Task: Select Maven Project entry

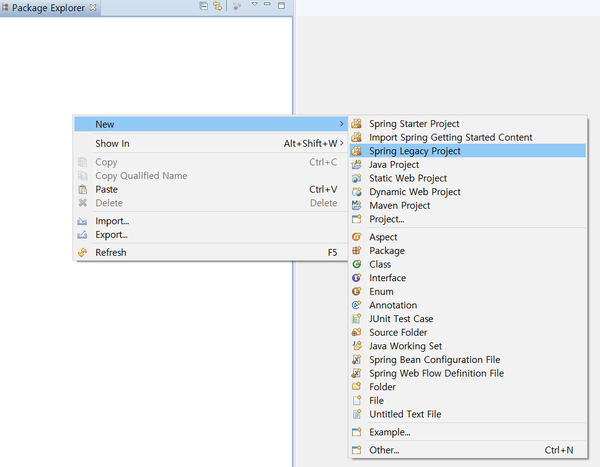Action: click(x=468, y=205)
